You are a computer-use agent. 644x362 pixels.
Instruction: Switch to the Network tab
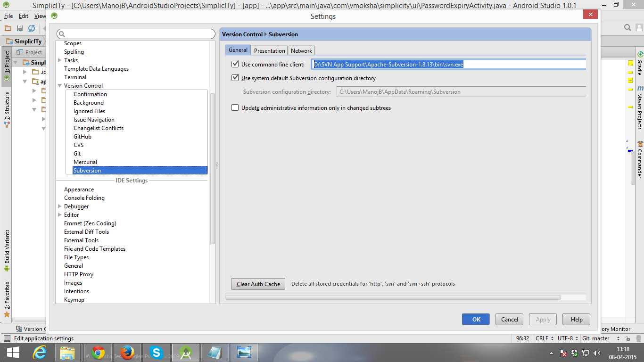click(301, 50)
